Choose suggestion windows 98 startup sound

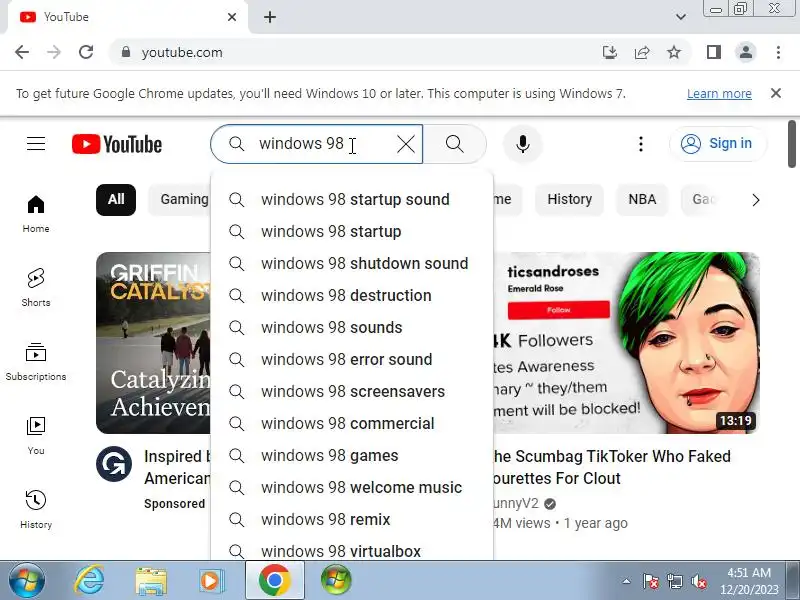[x=352, y=199]
